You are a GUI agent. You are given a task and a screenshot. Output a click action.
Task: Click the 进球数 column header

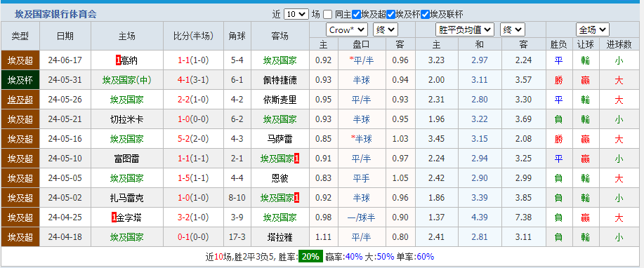(x=619, y=44)
